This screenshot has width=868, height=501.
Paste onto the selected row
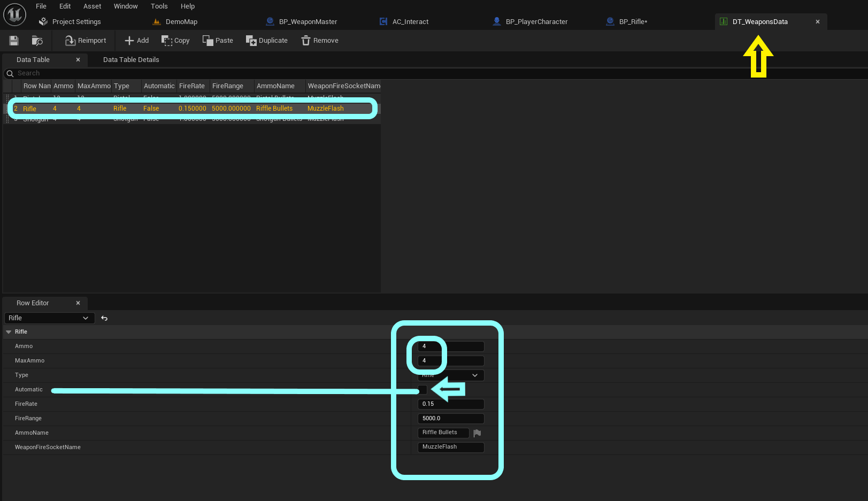tap(218, 41)
